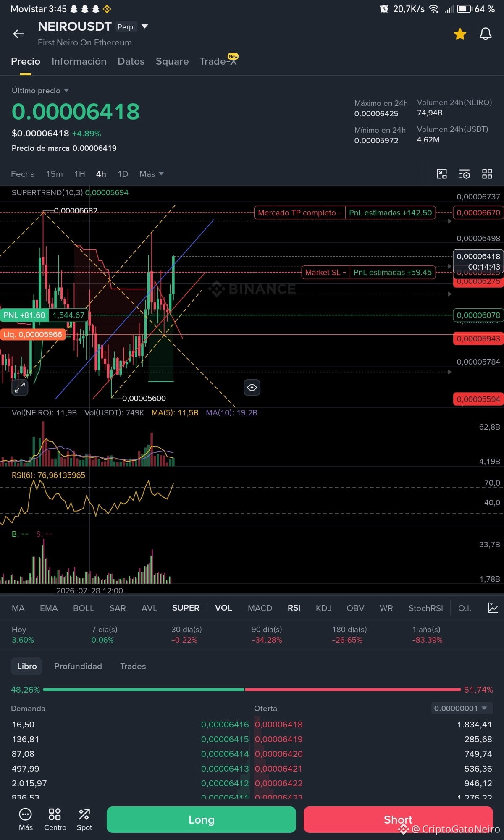Open the Trade-X tab
The image size is (504, 840).
(218, 61)
